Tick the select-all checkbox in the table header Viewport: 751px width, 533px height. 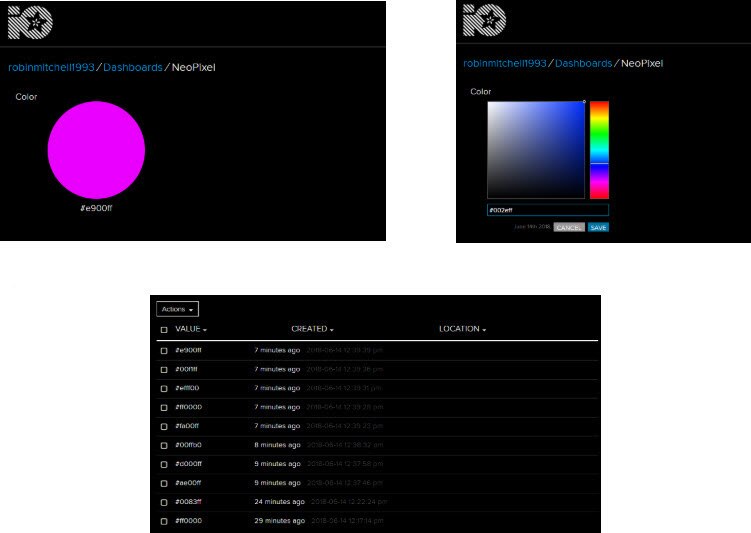pos(164,330)
